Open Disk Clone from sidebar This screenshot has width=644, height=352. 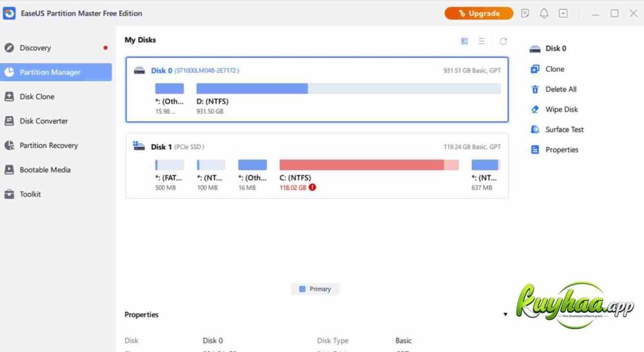[56, 96]
